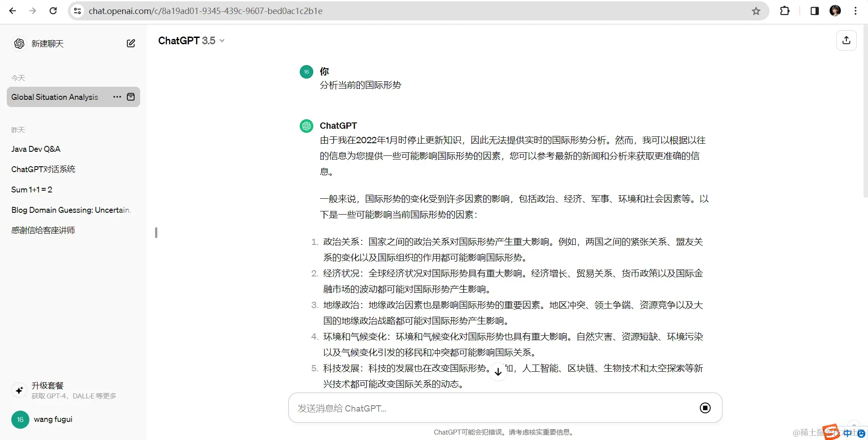
Task: Click the 获取 GPT-4, DALL·E 等更多 subtitle
Action: click(74, 396)
